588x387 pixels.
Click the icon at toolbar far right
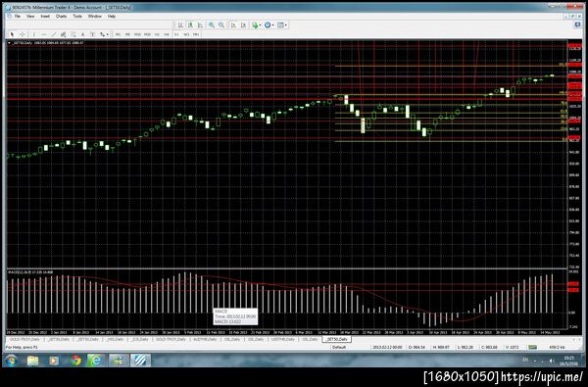(x=577, y=24)
